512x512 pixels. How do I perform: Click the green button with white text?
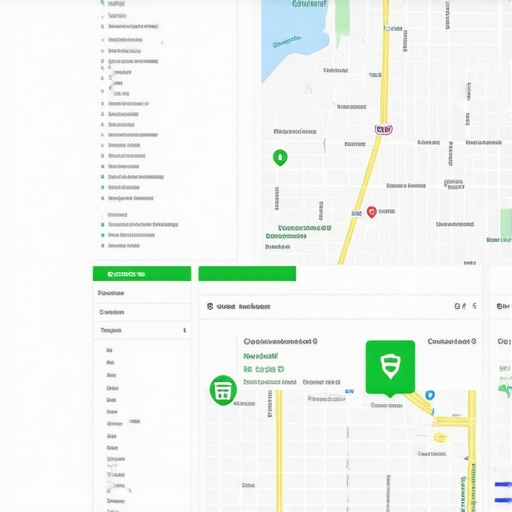tap(142, 274)
